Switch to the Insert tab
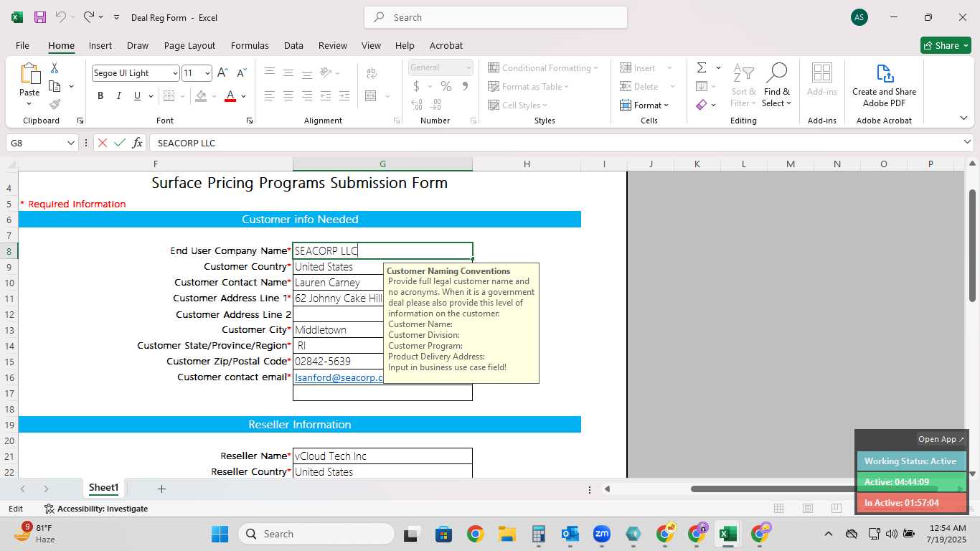 click(100, 45)
